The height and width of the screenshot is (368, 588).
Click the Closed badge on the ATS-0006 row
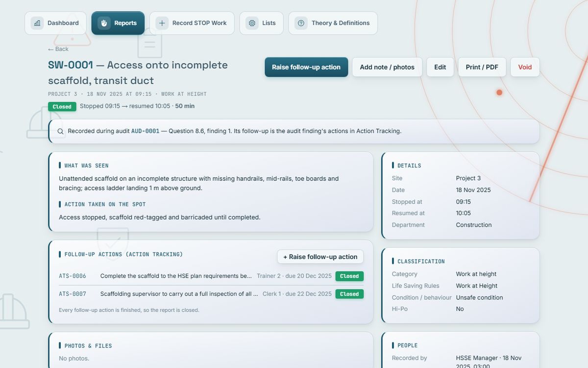point(349,276)
